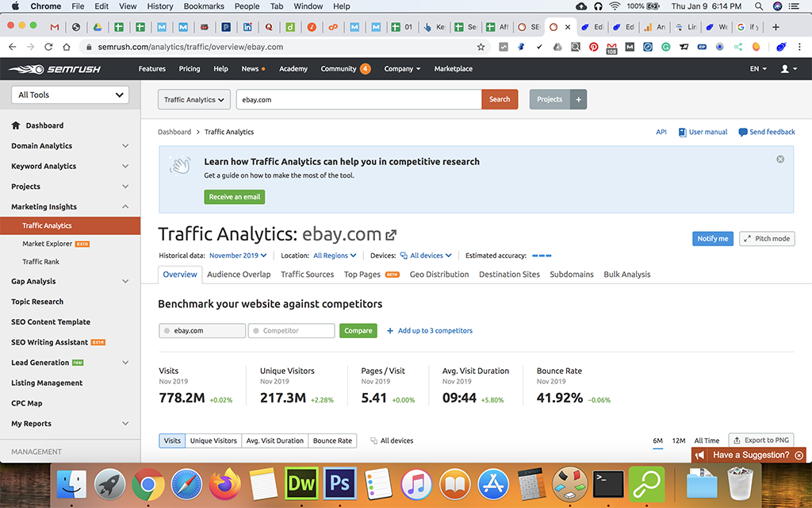Viewport: 812px width, 508px height.
Task: Open the Audience Overlap tab
Action: (239, 274)
